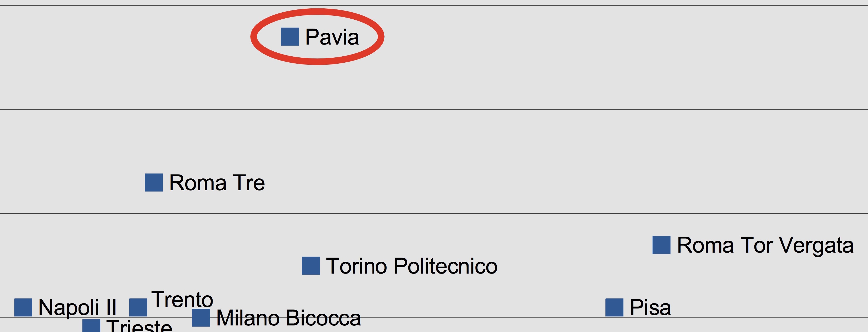Click the Milano Bicocca label text
The image size is (868, 332).
(288, 318)
